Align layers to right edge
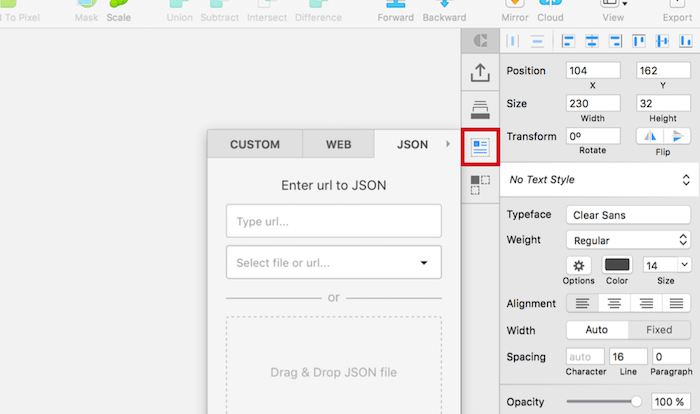 (616, 41)
